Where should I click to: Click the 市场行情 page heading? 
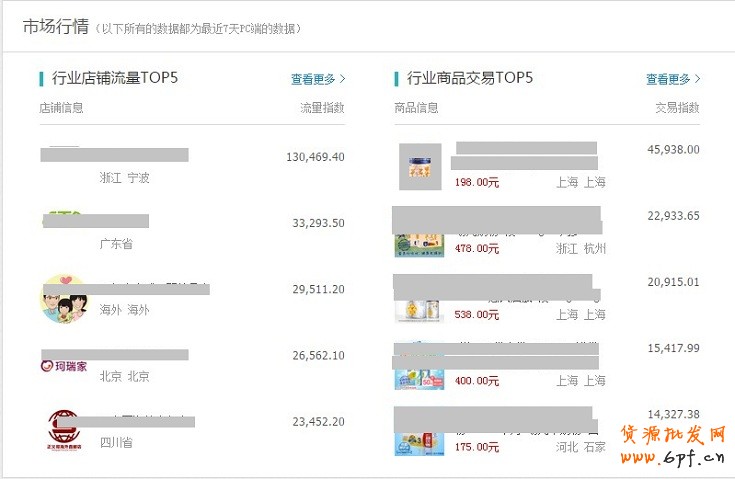[55, 26]
